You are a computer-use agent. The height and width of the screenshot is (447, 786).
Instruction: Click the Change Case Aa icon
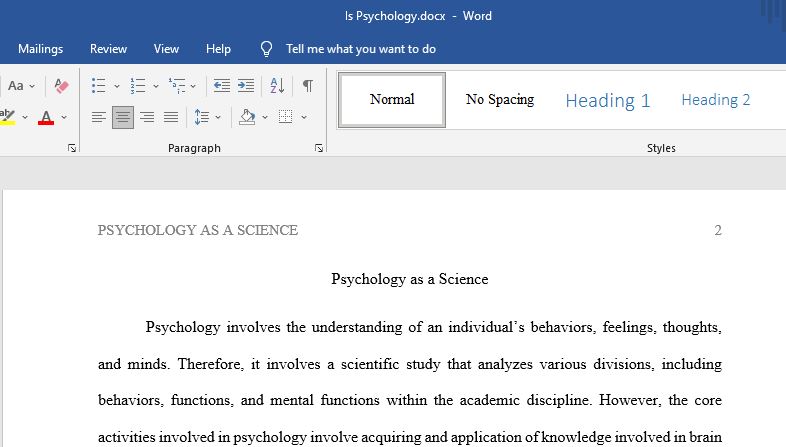[16, 86]
